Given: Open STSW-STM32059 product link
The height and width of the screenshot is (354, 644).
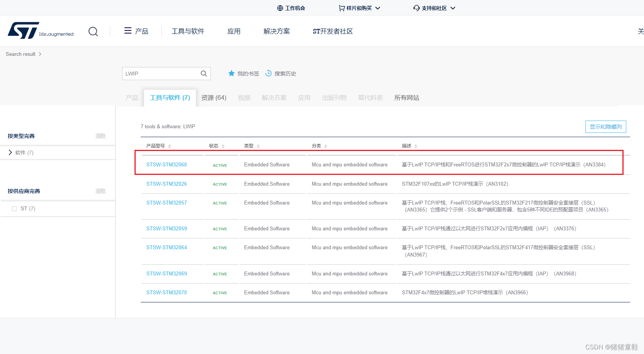Looking at the screenshot, I should pyautogui.click(x=166, y=228).
